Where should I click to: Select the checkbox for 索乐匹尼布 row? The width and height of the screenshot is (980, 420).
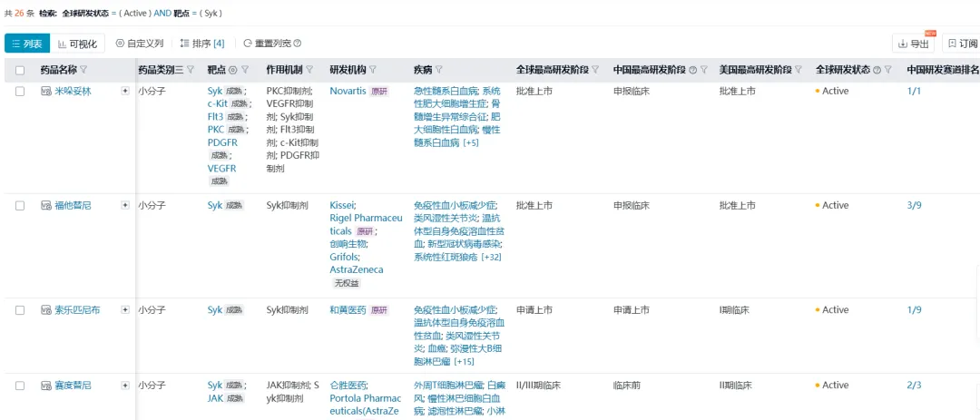pyautogui.click(x=20, y=310)
